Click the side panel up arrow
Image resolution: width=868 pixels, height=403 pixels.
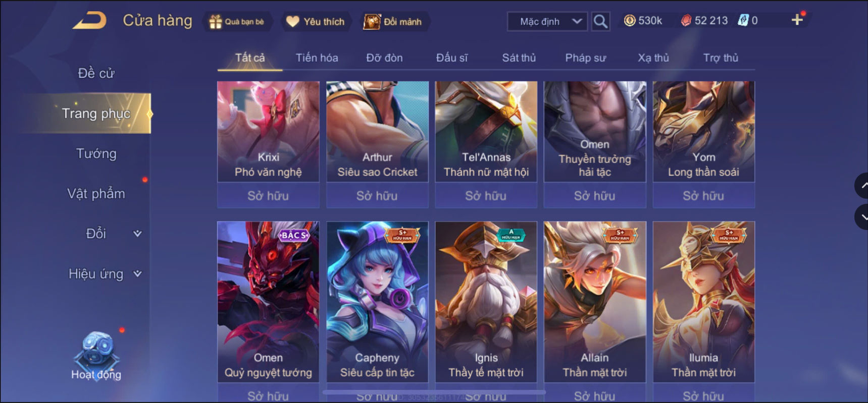pyautogui.click(x=861, y=186)
